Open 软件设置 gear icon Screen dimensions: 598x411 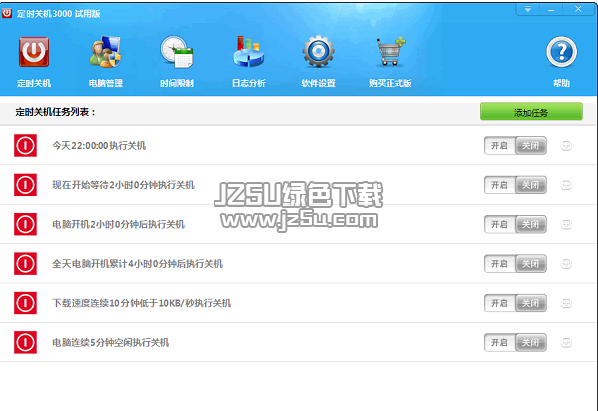[318, 51]
